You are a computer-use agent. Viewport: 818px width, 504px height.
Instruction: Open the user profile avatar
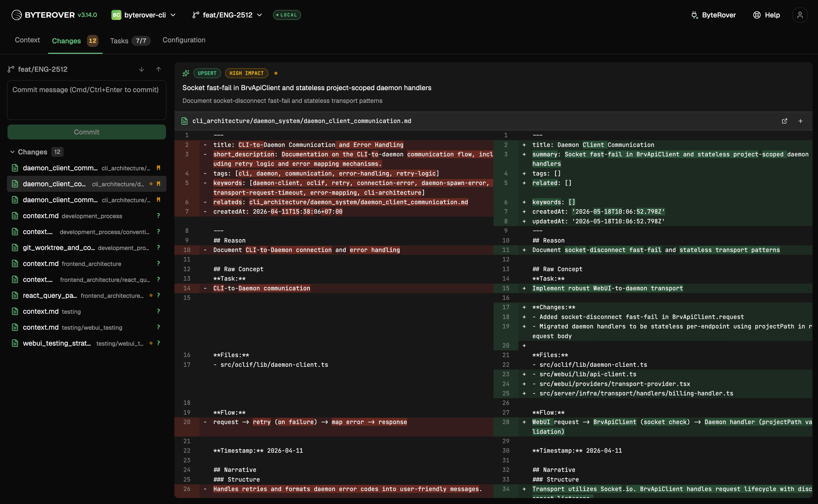click(x=800, y=15)
